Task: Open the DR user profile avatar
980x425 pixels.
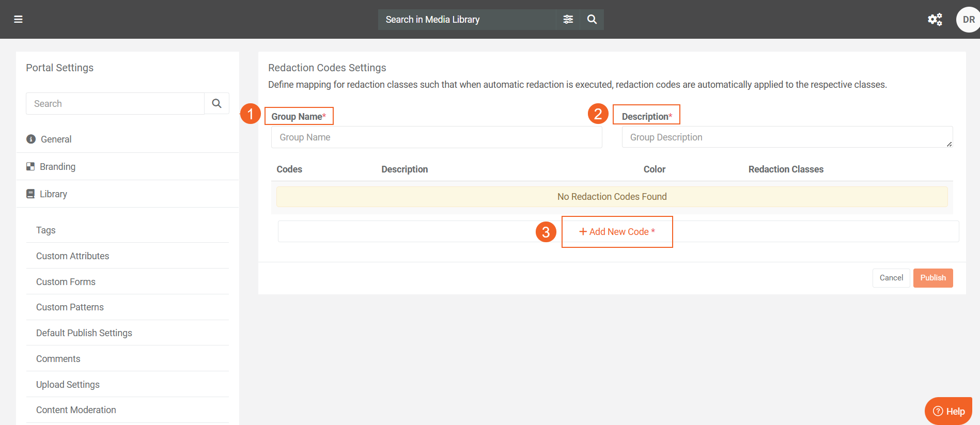Action: (x=968, y=20)
